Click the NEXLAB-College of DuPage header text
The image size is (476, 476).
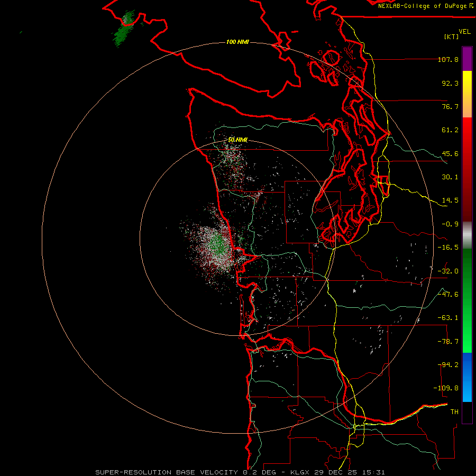pos(425,6)
